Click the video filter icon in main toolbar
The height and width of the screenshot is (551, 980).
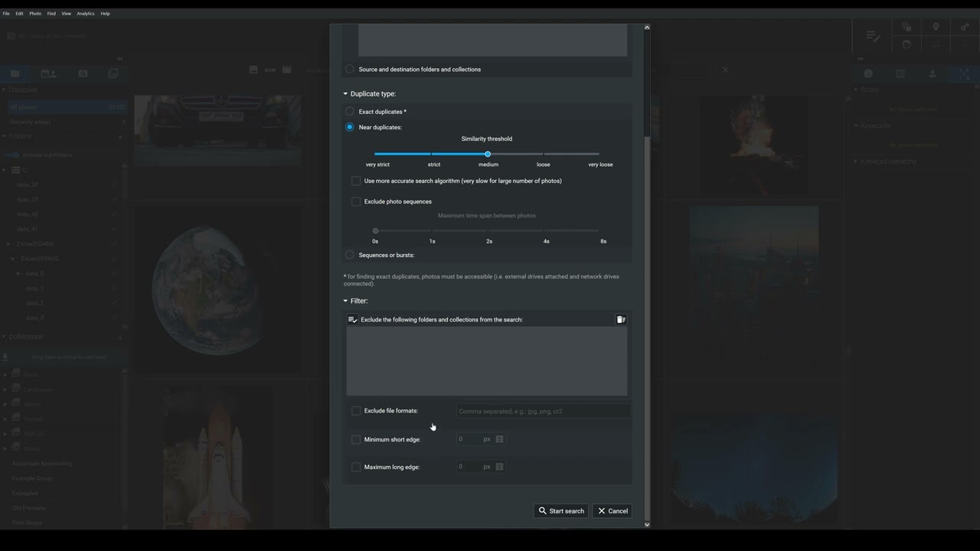(286, 70)
